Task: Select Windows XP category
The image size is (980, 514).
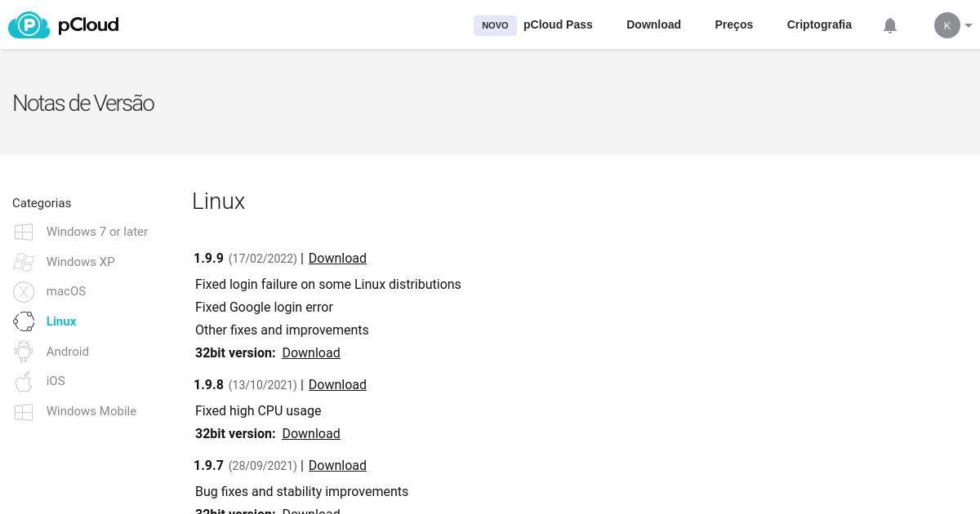Action: 81,262
